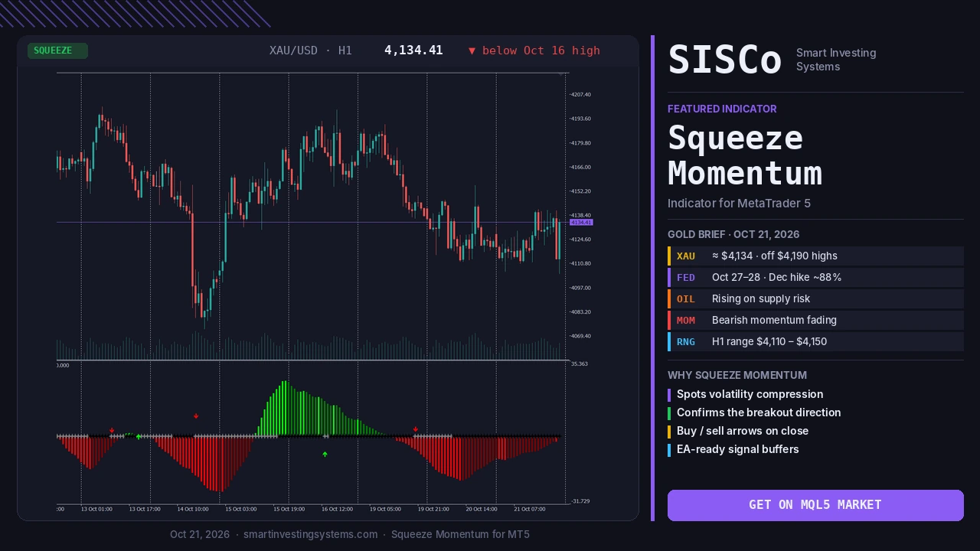
Task: Click the red sell arrow near 19 Oct 21:00
Action: [416, 429]
